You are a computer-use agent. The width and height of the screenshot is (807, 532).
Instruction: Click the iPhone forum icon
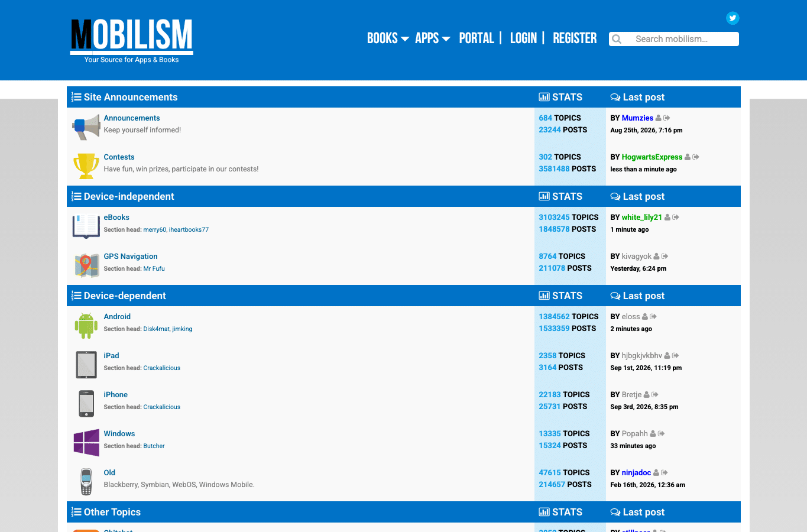coord(86,403)
